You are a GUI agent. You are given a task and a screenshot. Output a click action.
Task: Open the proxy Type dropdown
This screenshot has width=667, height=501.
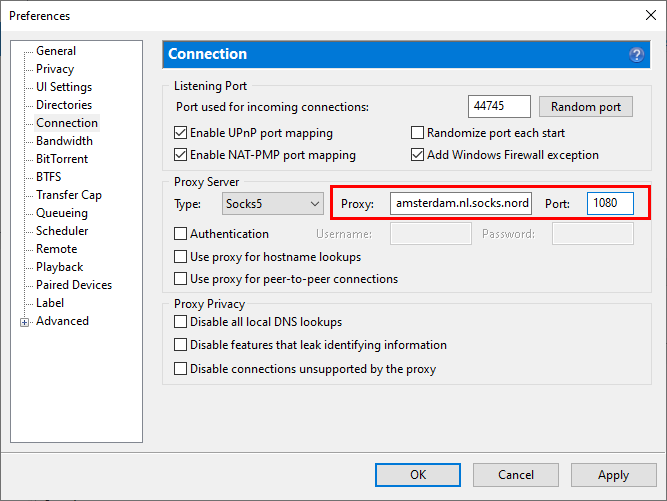pyautogui.click(x=272, y=204)
